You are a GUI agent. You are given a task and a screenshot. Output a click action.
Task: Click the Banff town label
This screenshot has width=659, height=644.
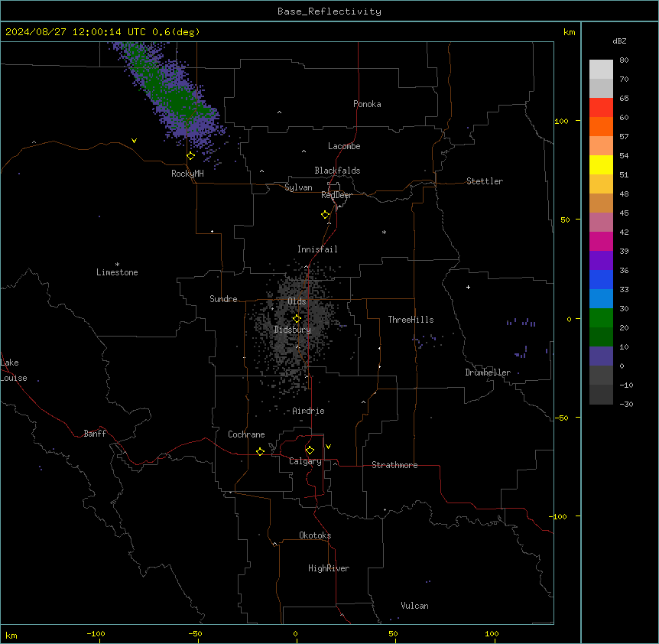click(95, 434)
